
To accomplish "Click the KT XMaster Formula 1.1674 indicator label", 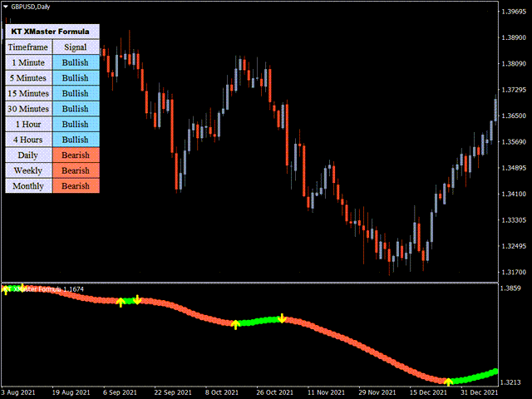I will click(x=43, y=289).
